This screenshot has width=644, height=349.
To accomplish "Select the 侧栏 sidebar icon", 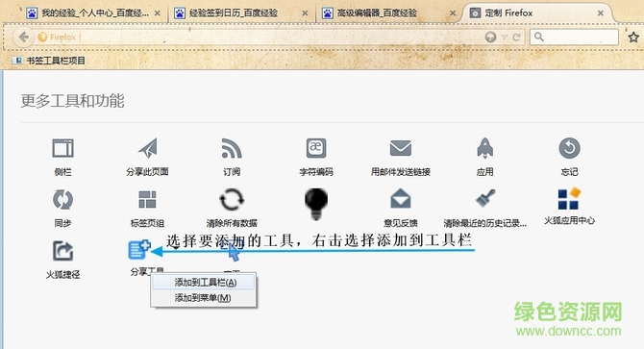I will click(x=62, y=148).
